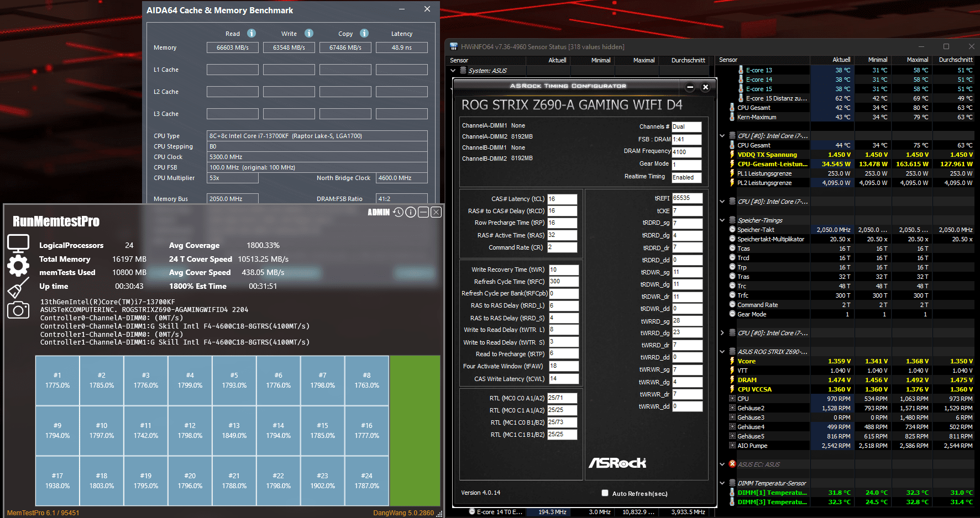Click the thermometer icon for DIMM[1] Temperatur
980x518 pixels.
[x=732, y=493]
